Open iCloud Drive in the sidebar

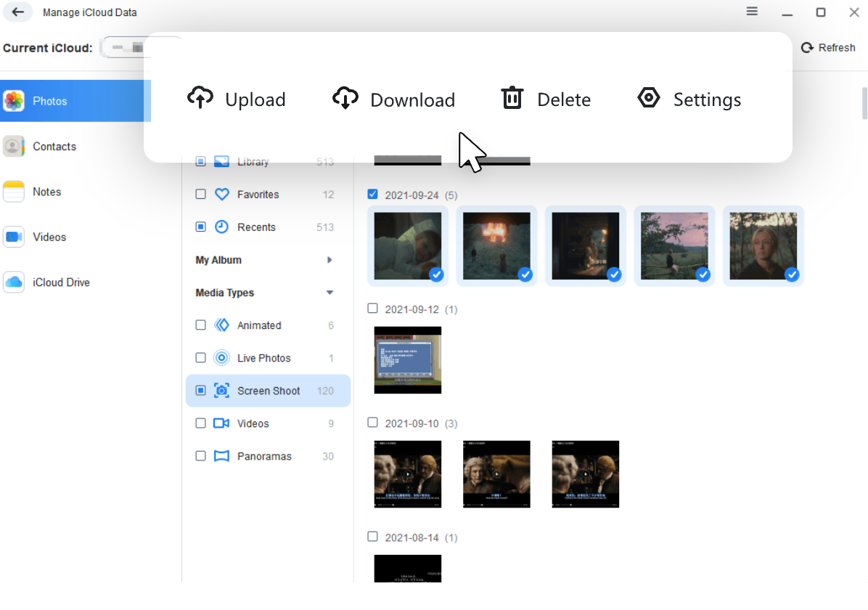[61, 282]
